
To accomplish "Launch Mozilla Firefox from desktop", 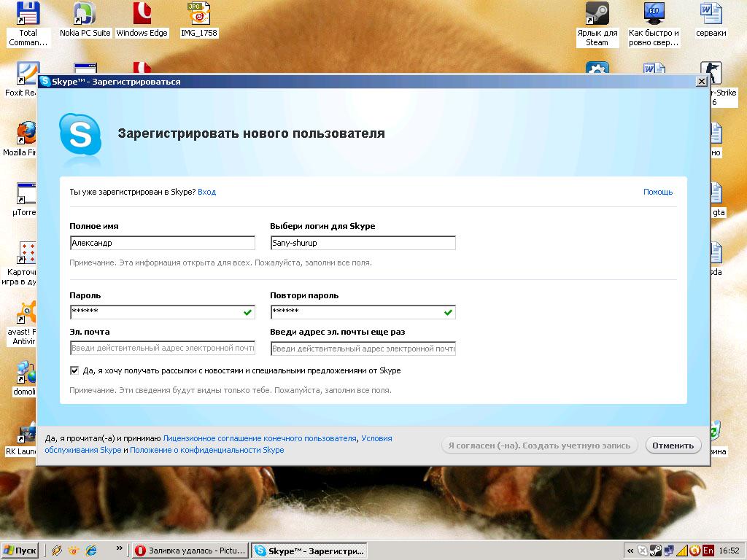I will tap(21, 139).
